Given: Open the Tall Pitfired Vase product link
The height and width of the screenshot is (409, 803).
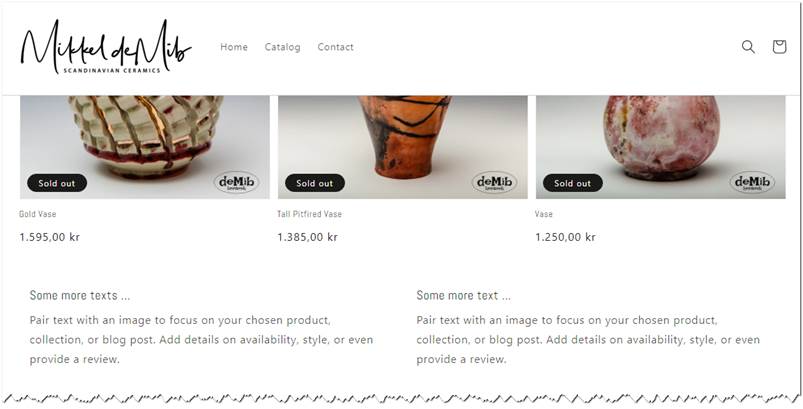Looking at the screenshot, I should [309, 214].
